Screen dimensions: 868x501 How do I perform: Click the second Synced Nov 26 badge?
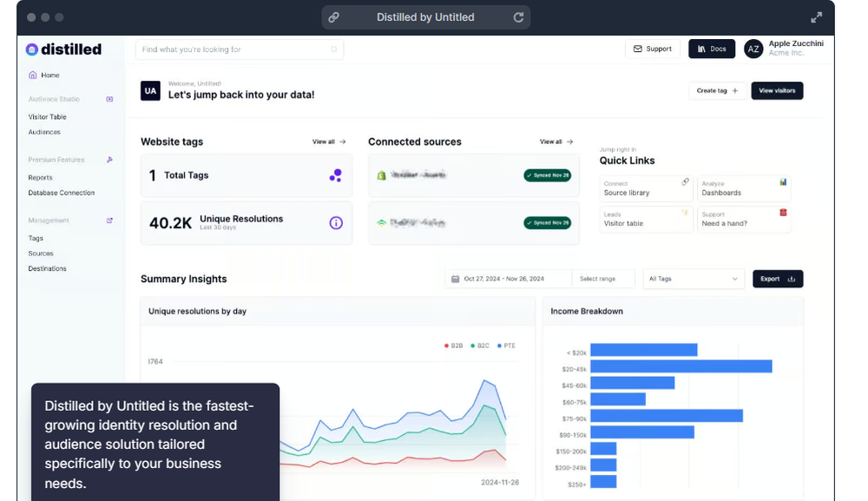click(548, 222)
